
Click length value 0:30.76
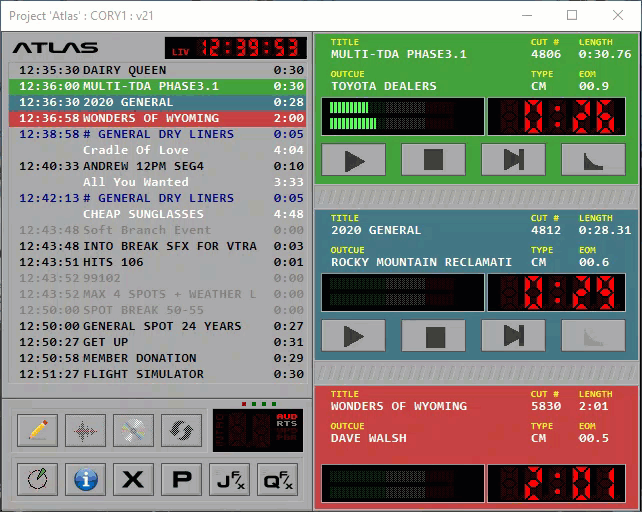click(605, 54)
